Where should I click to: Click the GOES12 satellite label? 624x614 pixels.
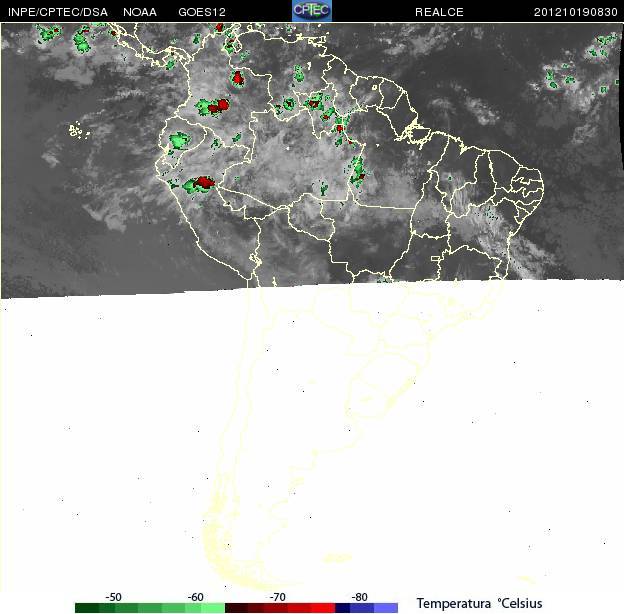(202, 12)
